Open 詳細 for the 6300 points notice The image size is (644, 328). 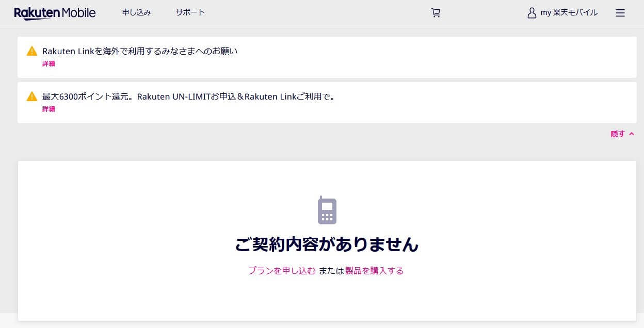point(49,109)
